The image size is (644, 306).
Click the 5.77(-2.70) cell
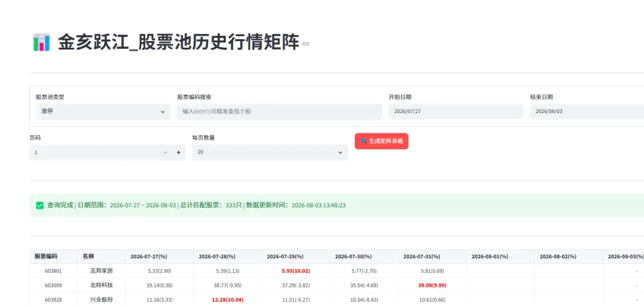tap(364, 271)
